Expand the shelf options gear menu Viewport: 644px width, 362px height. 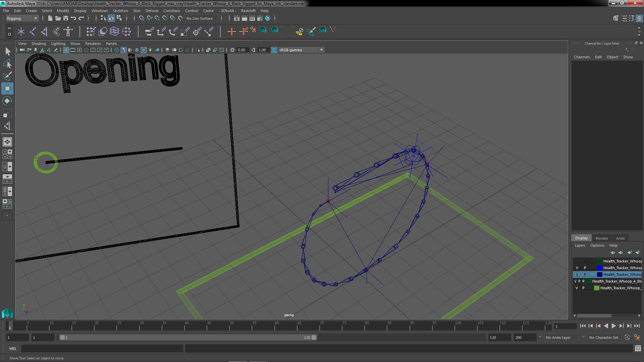pyautogui.click(x=9, y=34)
